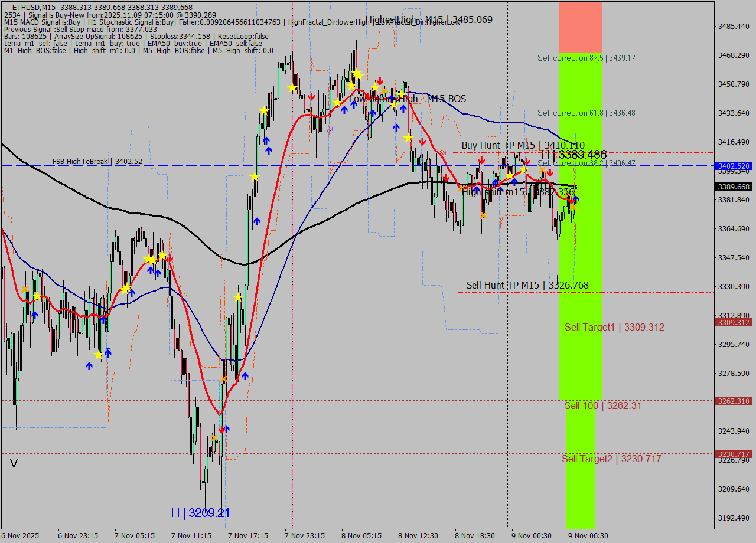
Task: Click the Sell 100 3262.31 label
Action: (x=602, y=405)
